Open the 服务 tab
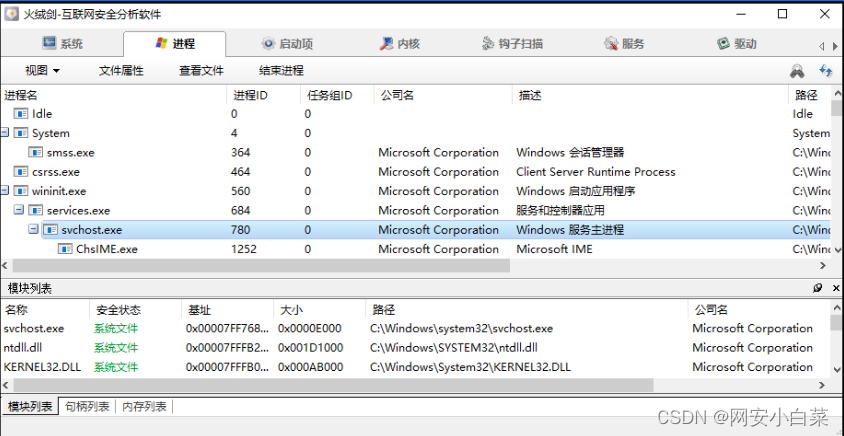Screen dimensions: 844x436 tap(624, 44)
